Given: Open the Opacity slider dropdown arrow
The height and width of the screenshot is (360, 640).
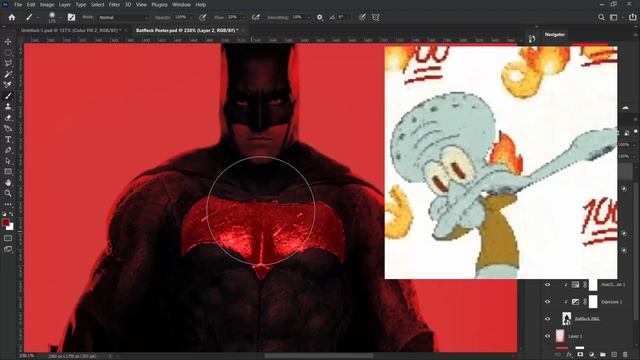Looking at the screenshot, I should [x=191, y=18].
